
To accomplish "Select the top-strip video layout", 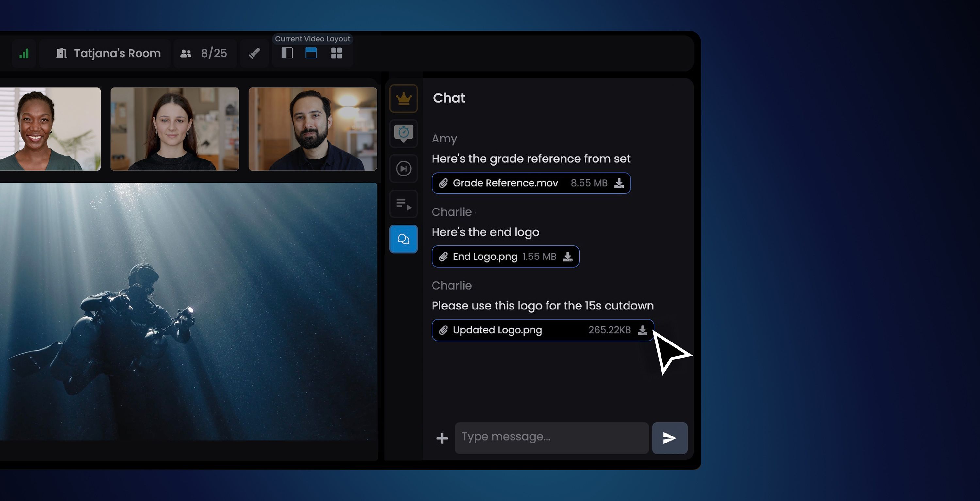I will [311, 53].
